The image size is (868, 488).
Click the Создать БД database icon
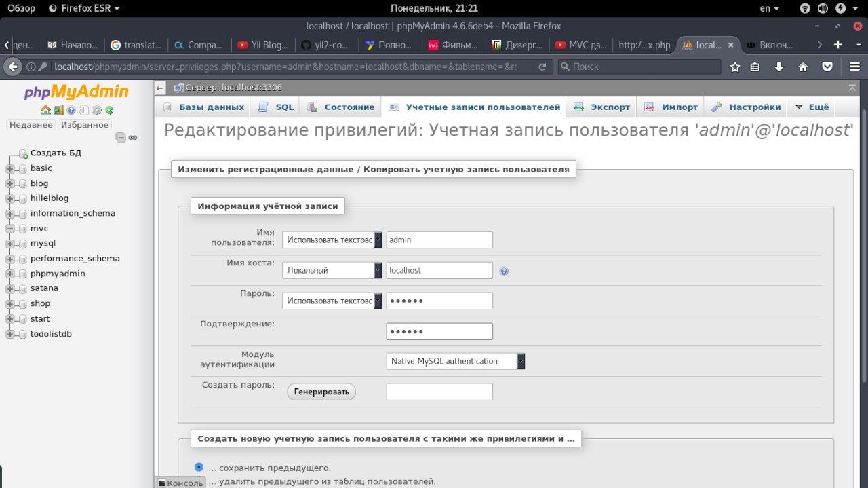click(x=23, y=153)
